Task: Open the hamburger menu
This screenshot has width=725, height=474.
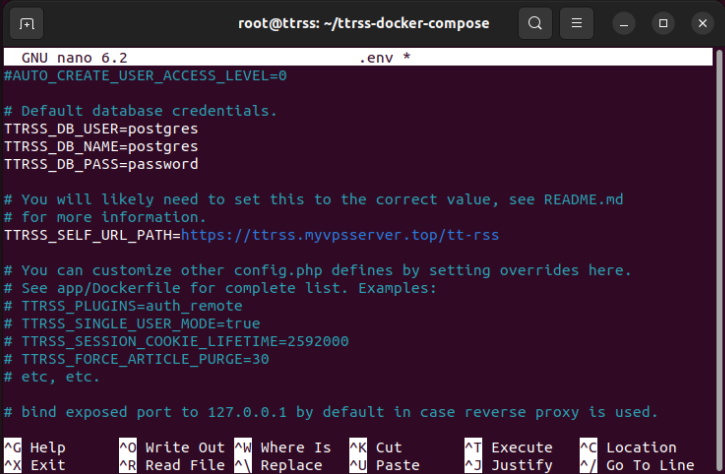Action: pos(576,23)
